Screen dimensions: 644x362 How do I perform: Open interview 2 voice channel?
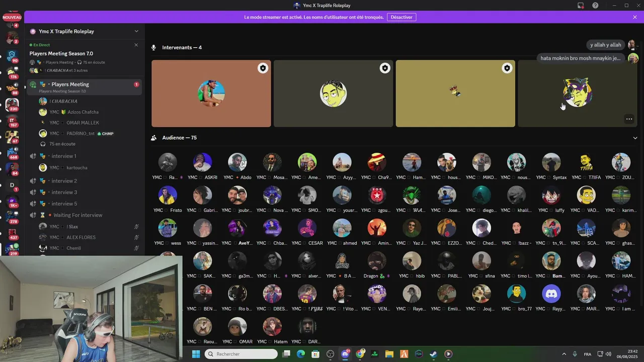click(x=85, y=181)
